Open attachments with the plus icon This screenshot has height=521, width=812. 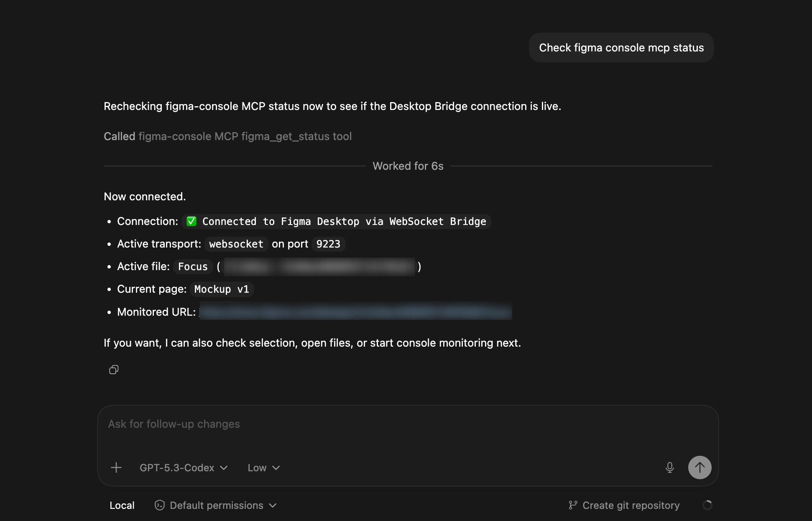(116, 467)
